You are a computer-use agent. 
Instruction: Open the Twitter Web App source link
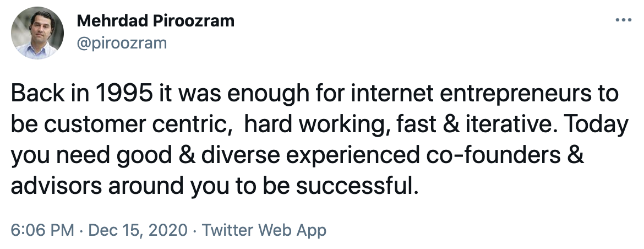(264, 230)
